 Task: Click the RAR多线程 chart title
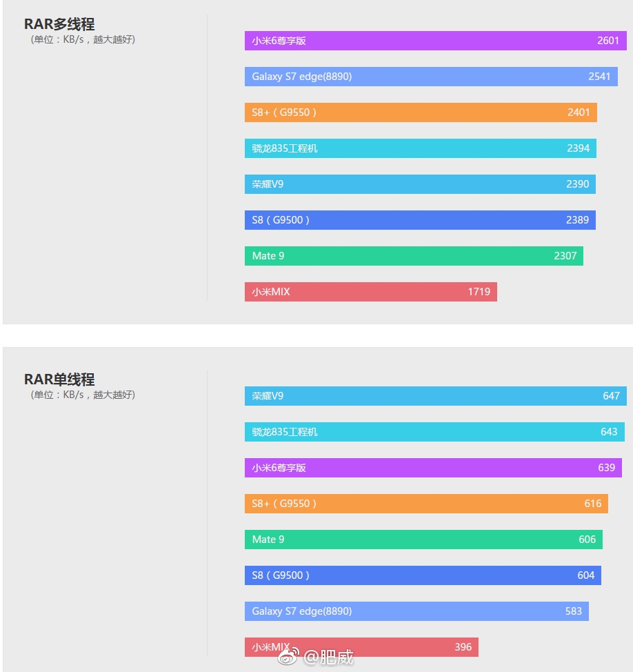pyautogui.click(x=59, y=25)
